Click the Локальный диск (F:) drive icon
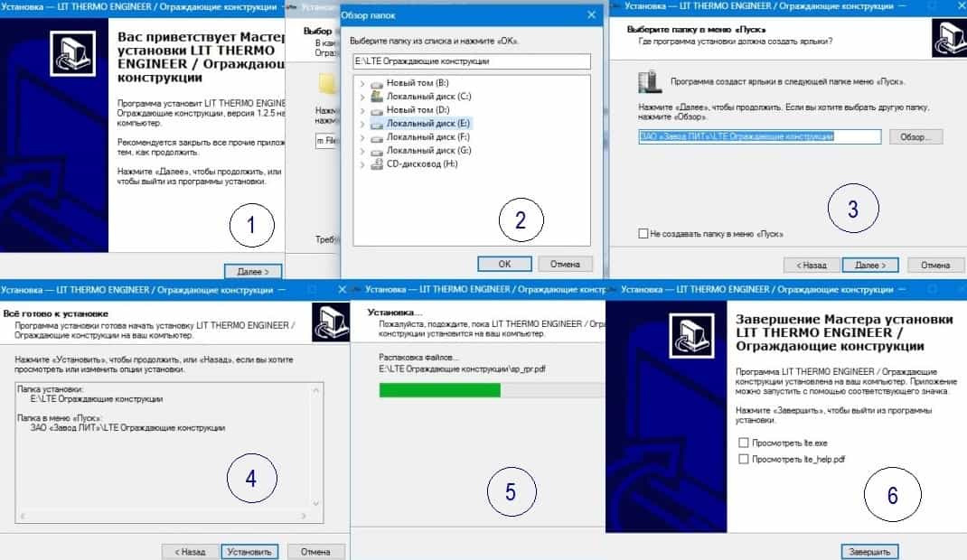This screenshot has height=560, width=967. [377, 136]
